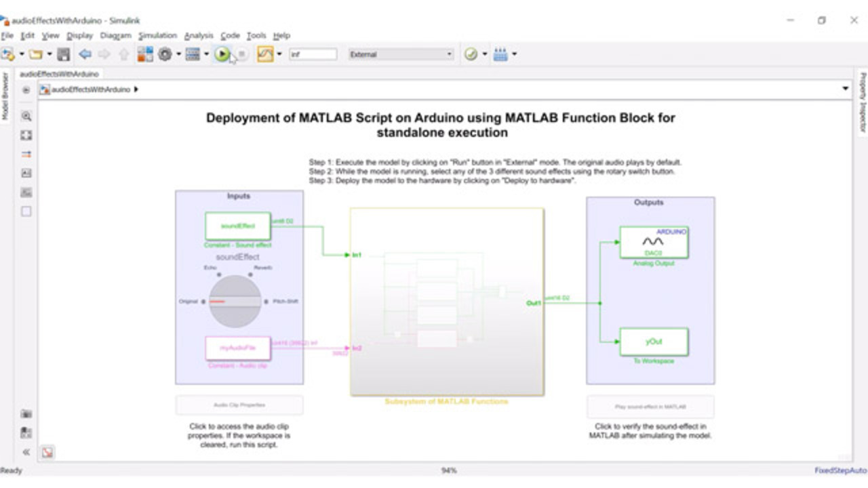Expand dropdown beside Model Explorer icon
The height and width of the screenshot is (488, 868).
[x=207, y=54]
